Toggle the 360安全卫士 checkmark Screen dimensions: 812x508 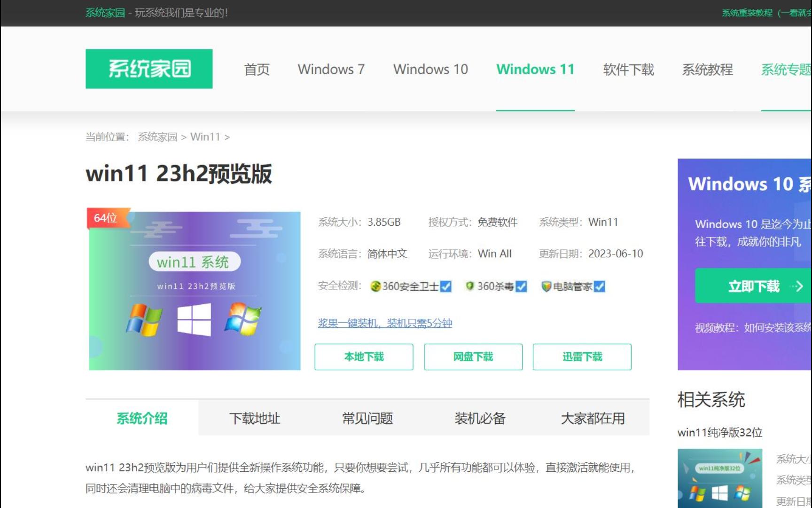pyautogui.click(x=445, y=286)
